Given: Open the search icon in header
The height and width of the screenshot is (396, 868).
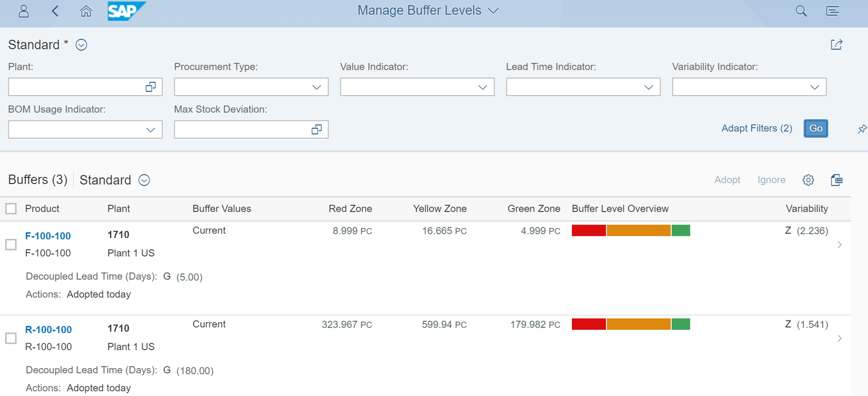Looking at the screenshot, I should [801, 11].
